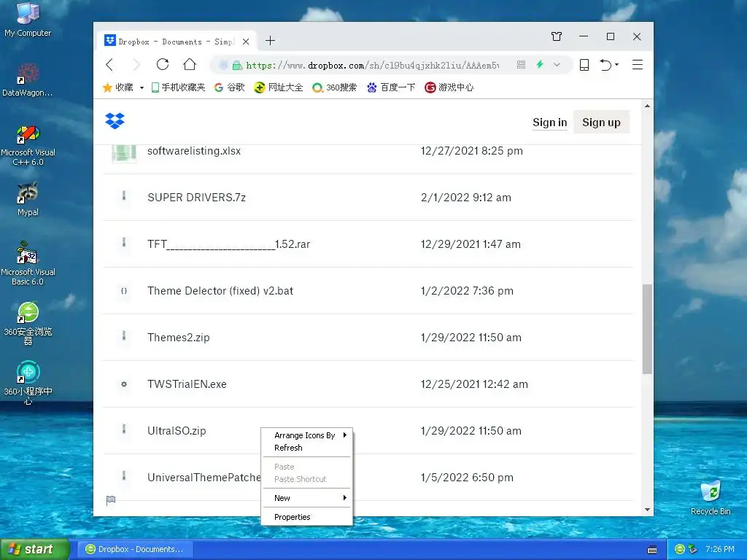This screenshot has width=747, height=560.
Task: Open a new tab with the plus button
Action: pos(270,41)
